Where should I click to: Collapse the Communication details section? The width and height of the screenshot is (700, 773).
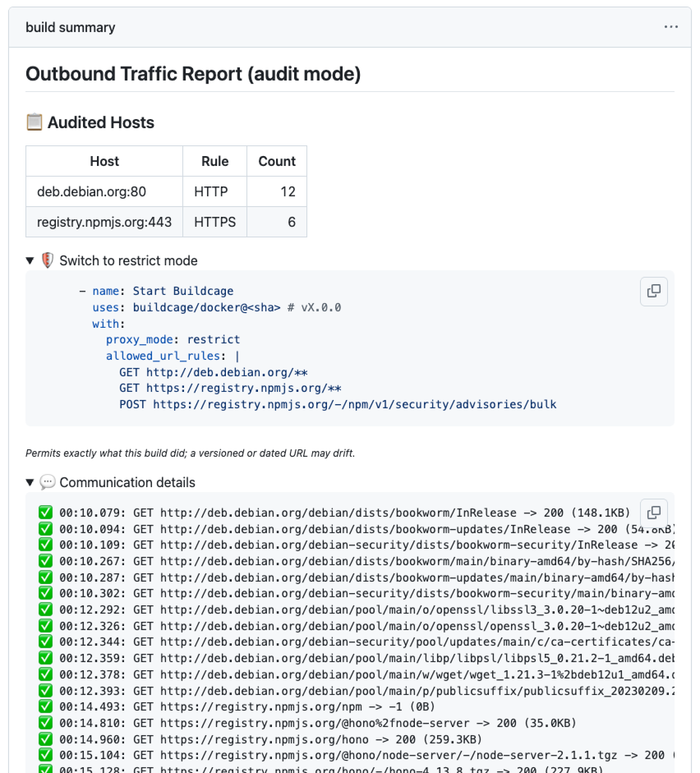tap(30, 482)
